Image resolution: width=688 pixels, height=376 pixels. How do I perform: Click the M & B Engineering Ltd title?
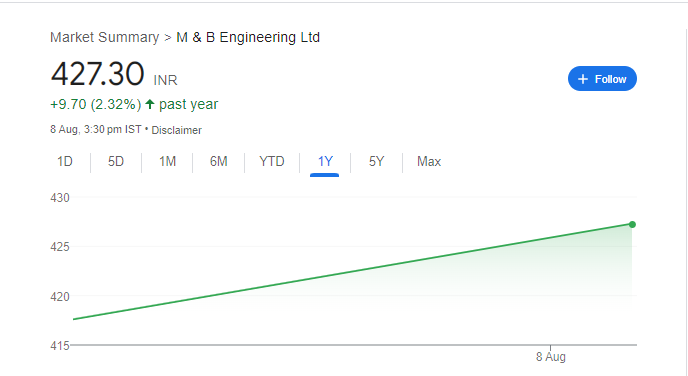tap(248, 37)
